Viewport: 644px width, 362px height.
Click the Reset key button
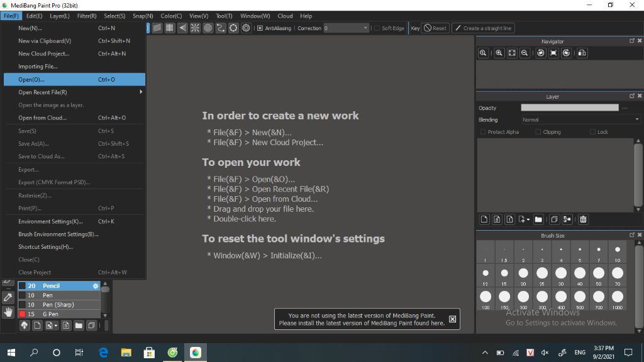(x=435, y=28)
